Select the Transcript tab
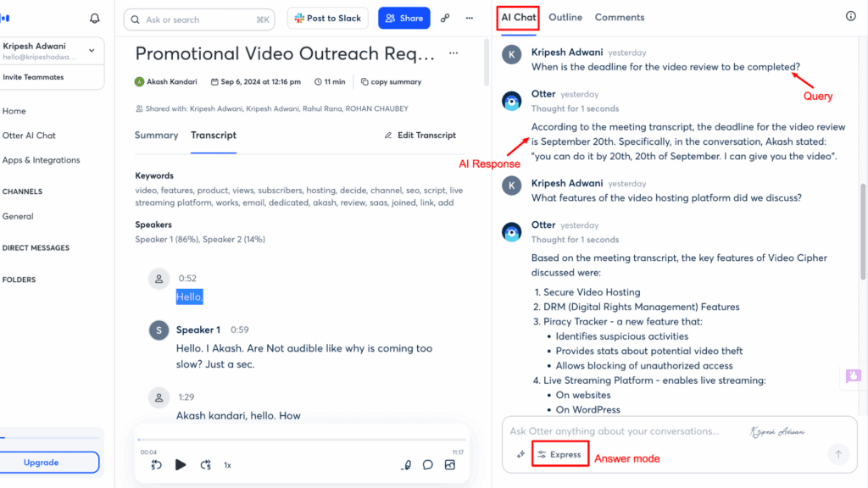 213,135
